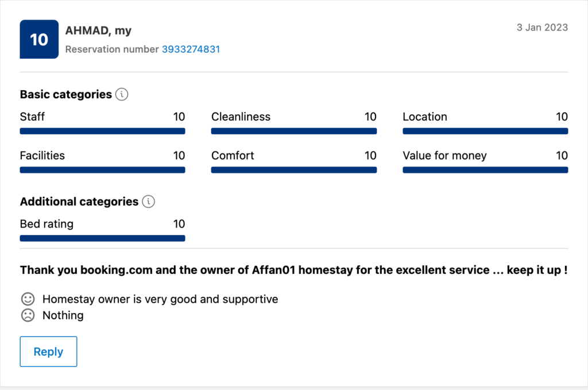Click the reviewer name AHMAD, my

[x=98, y=30]
